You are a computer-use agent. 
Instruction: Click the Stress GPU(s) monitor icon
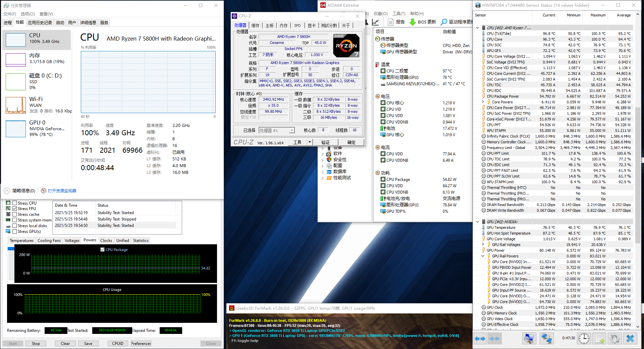tap(8, 232)
